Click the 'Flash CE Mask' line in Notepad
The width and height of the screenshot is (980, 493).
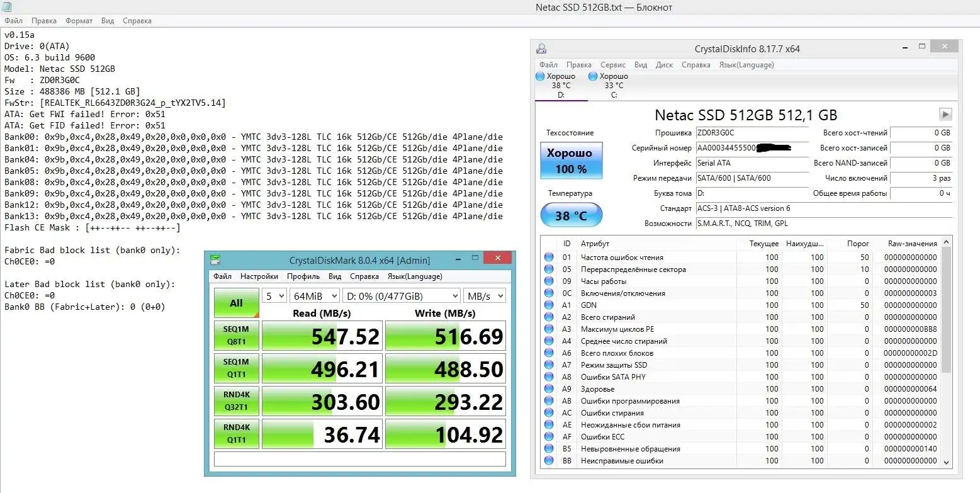click(92, 227)
